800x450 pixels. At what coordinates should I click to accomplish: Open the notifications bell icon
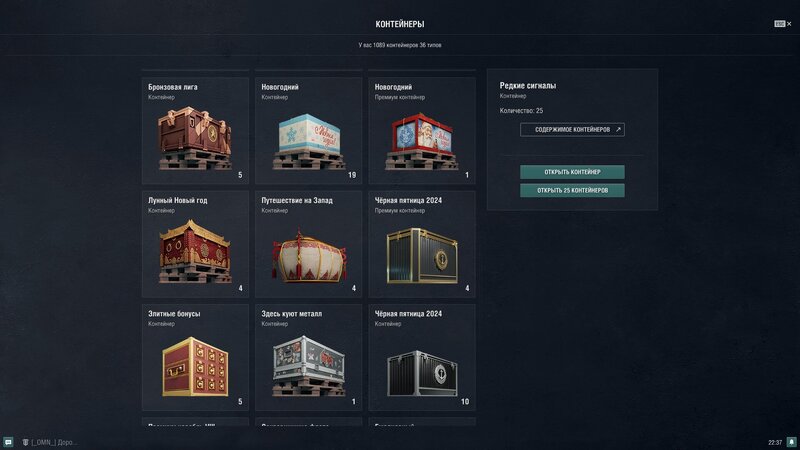791,442
